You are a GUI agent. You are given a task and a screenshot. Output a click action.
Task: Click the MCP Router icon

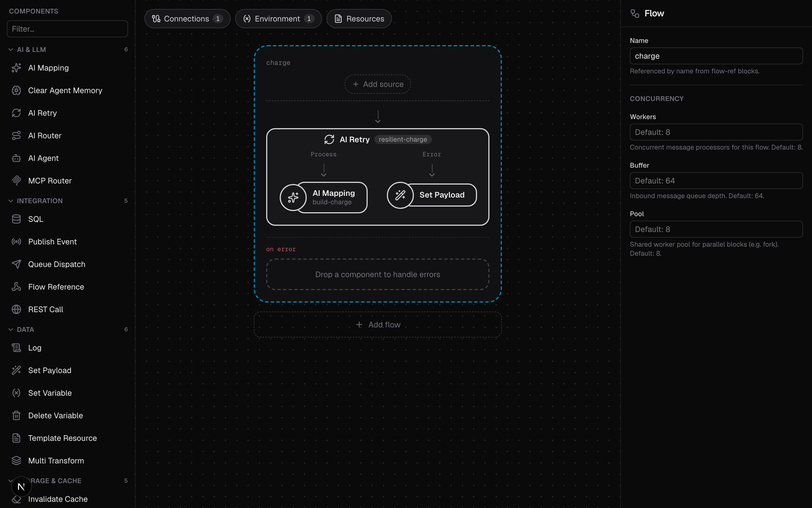(x=16, y=181)
